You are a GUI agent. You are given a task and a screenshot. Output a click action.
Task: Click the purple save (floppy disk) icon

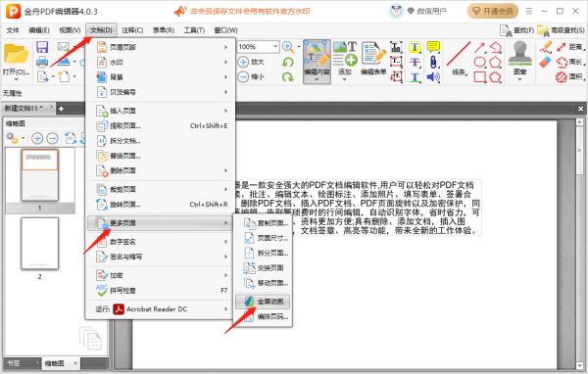click(x=42, y=47)
